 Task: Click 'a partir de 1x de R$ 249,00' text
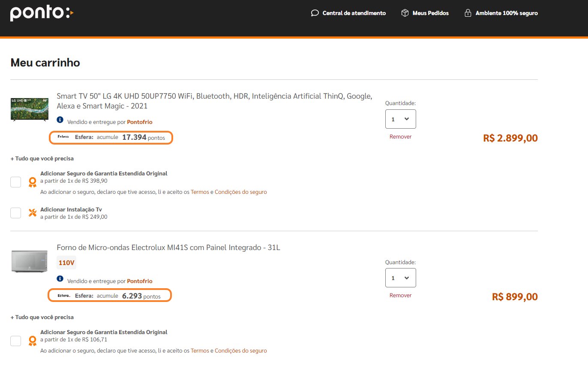pyautogui.click(x=74, y=217)
